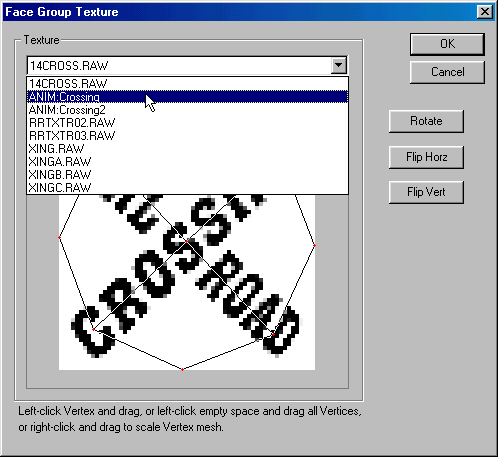Click the OK button
The image size is (498, 457).
[x=447, y=44]
